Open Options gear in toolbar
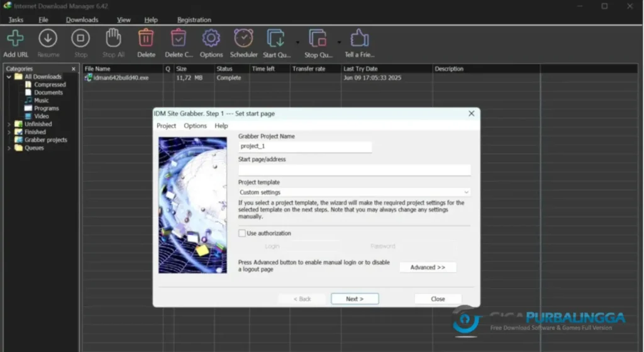The width and height of the screenshot is (644, 352). coord(211,38)
